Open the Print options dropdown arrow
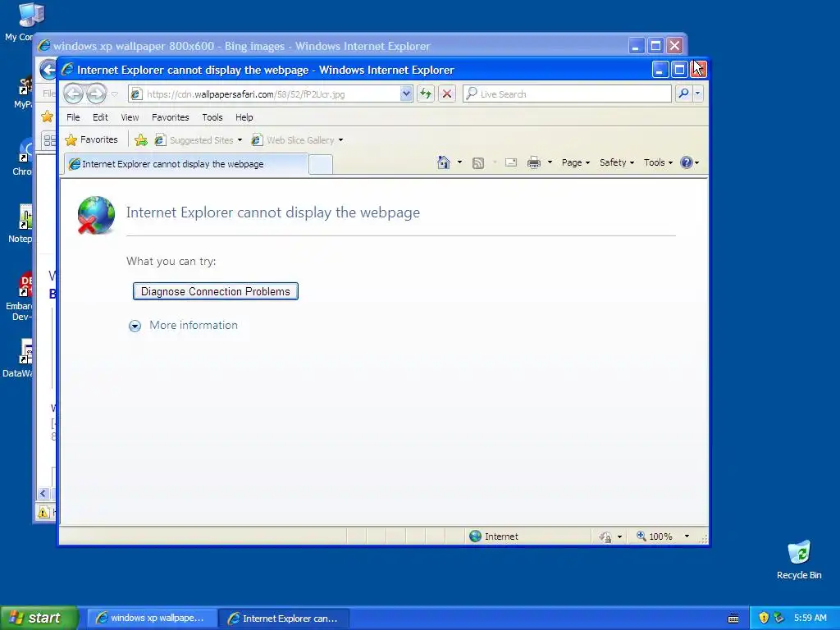840x630 pixels. (x=550, y=162)
